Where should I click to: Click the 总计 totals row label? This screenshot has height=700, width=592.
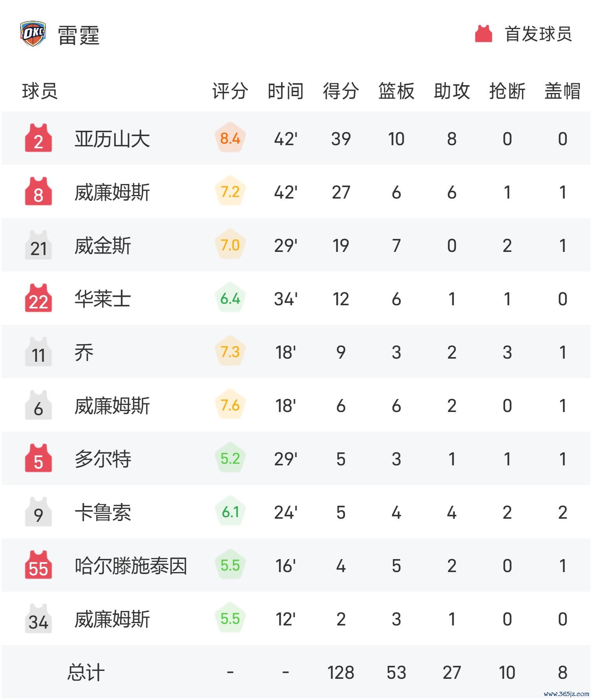[x=86, y=672]
